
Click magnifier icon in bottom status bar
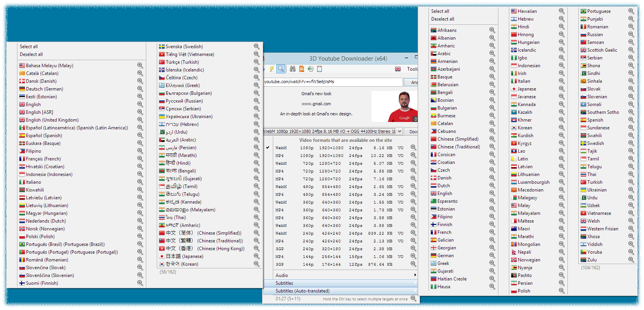point(413,299)
